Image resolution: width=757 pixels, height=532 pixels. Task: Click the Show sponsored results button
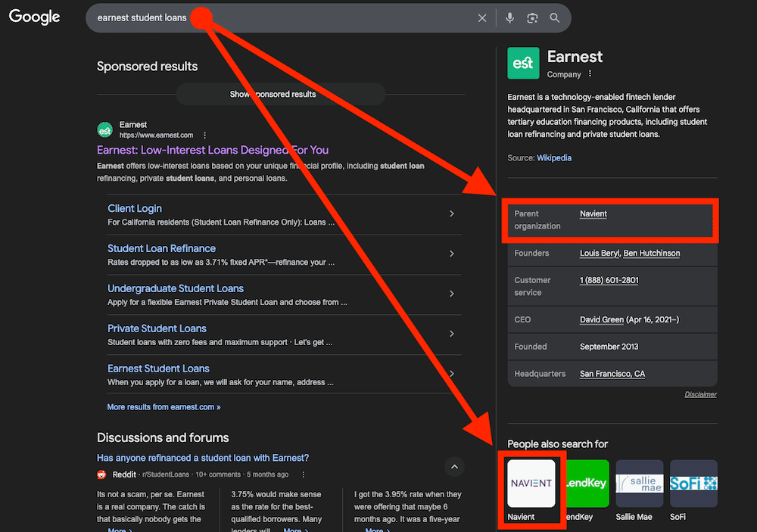pos(281,94)
